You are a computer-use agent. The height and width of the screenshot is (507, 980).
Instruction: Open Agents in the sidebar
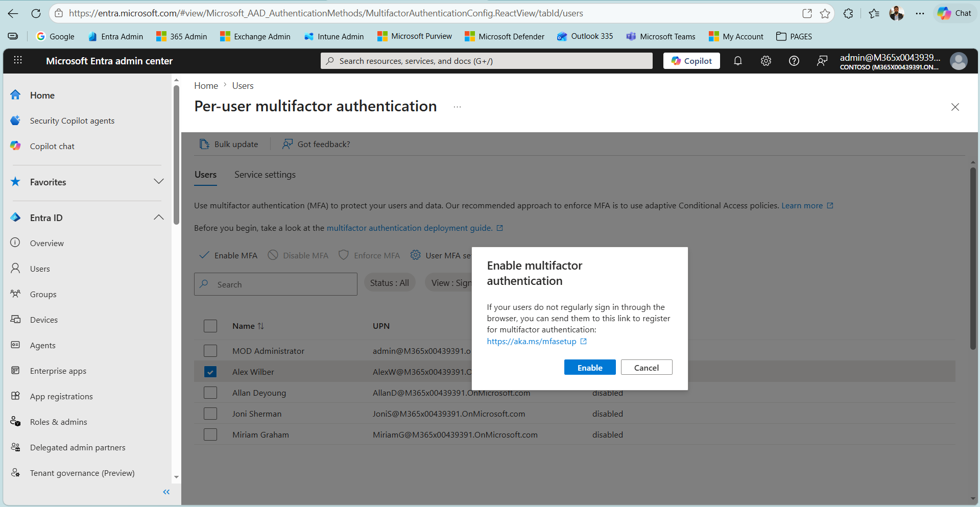coord(42,346)
